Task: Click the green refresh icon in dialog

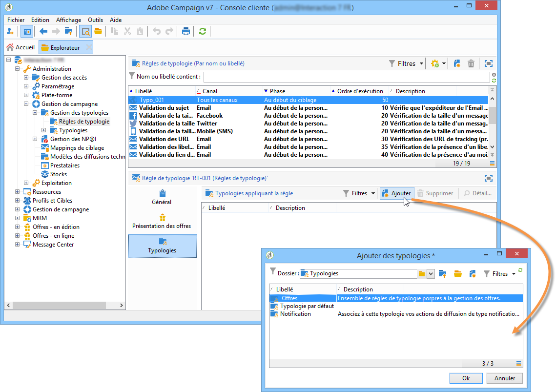Action: pyautogui.click(x=520, y=270)
